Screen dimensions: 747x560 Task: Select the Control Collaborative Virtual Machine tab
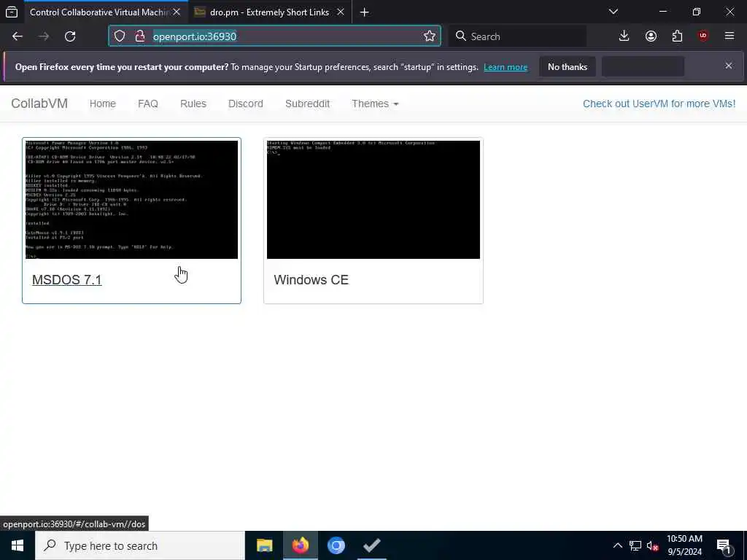[x=98, y=12]
